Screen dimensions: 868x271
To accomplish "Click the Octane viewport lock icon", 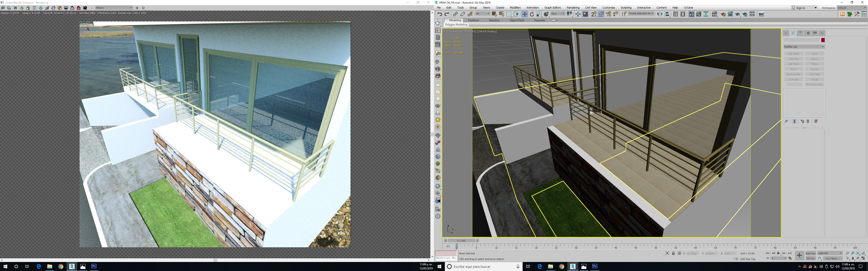I will click(x=28, y=8).
